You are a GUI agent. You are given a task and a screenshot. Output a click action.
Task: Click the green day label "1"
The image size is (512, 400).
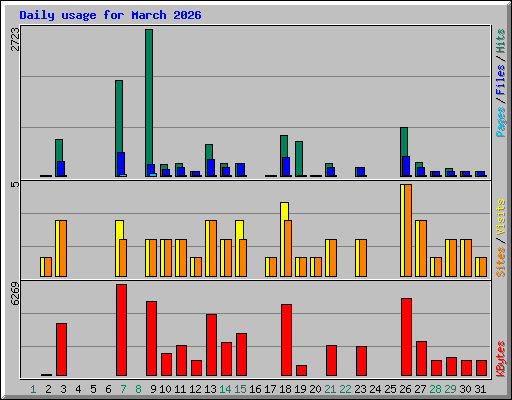point(33,389)
